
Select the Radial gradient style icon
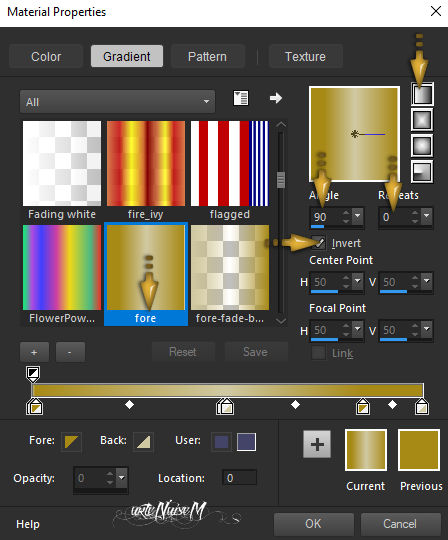pos(422,171)
